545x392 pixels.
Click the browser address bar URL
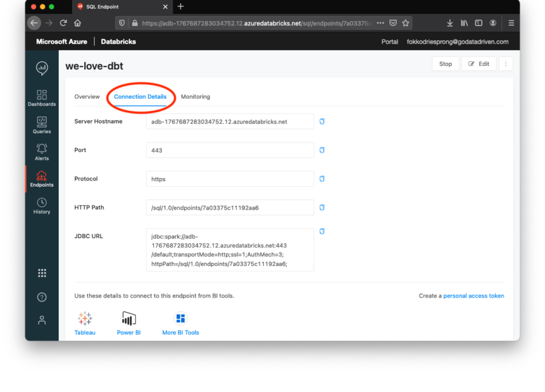point(256,23)
